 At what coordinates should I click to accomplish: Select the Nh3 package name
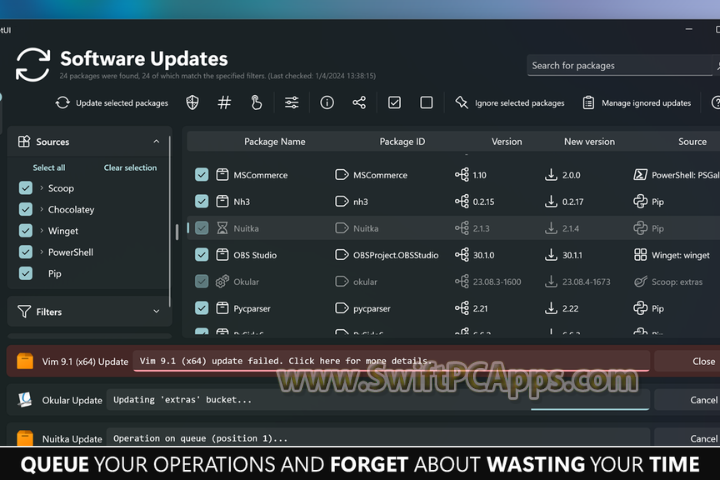(x=242, y=202)
